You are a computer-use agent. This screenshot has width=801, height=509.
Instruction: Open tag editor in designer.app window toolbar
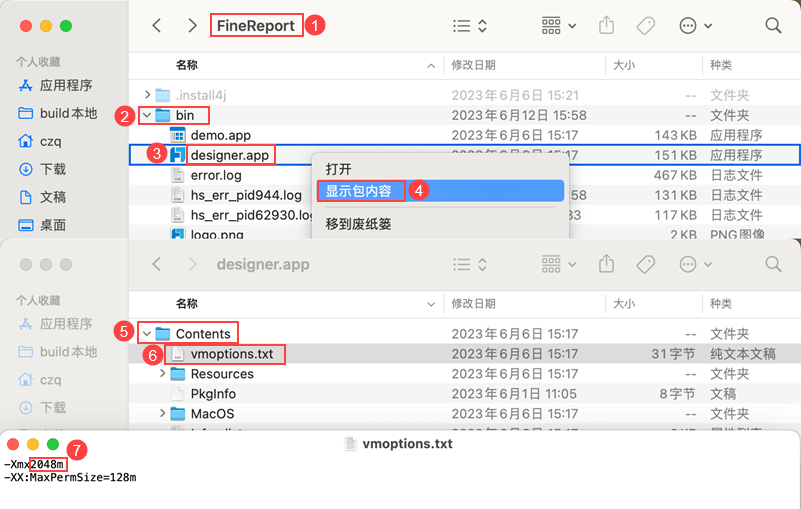(646, 264)
